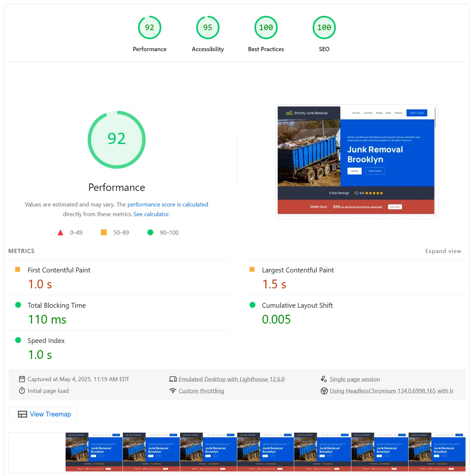Click the 1.0 s Speed Index value

click(40, 355)
